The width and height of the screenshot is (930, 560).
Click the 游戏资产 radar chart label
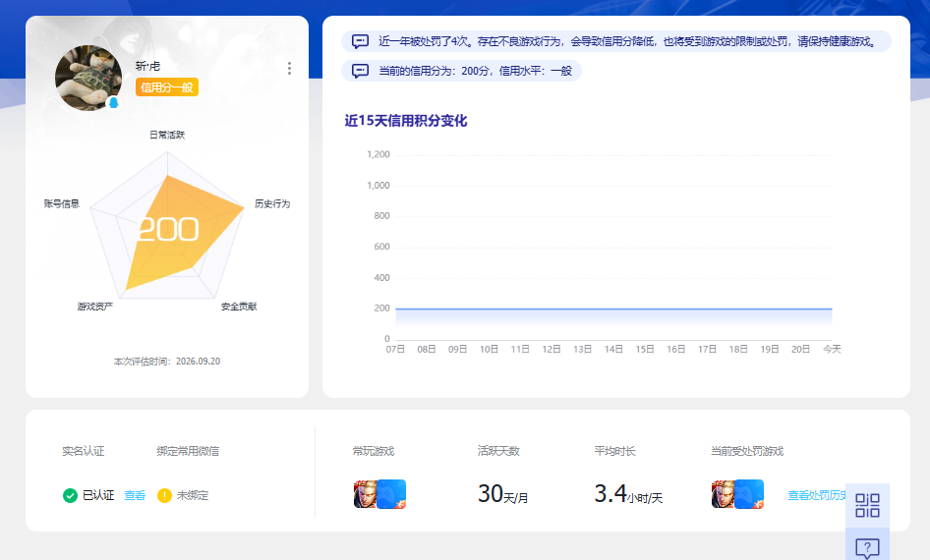(95, 307)
